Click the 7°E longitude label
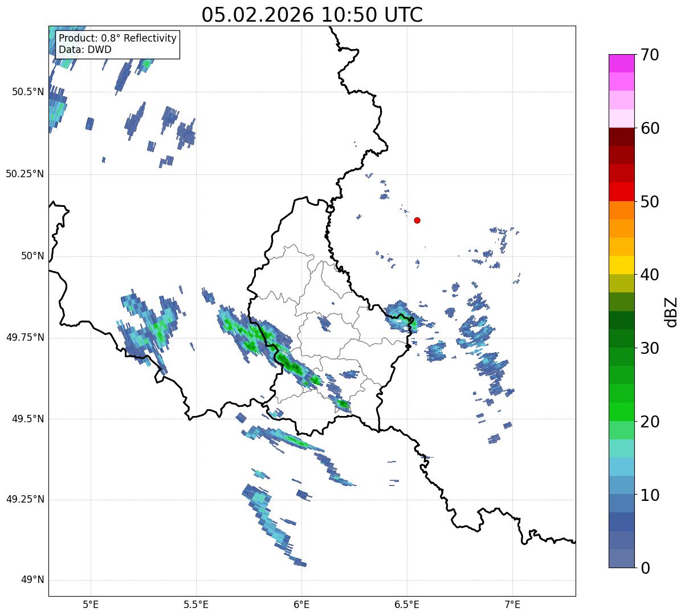685x616 pixels. (x=512, y=604)
